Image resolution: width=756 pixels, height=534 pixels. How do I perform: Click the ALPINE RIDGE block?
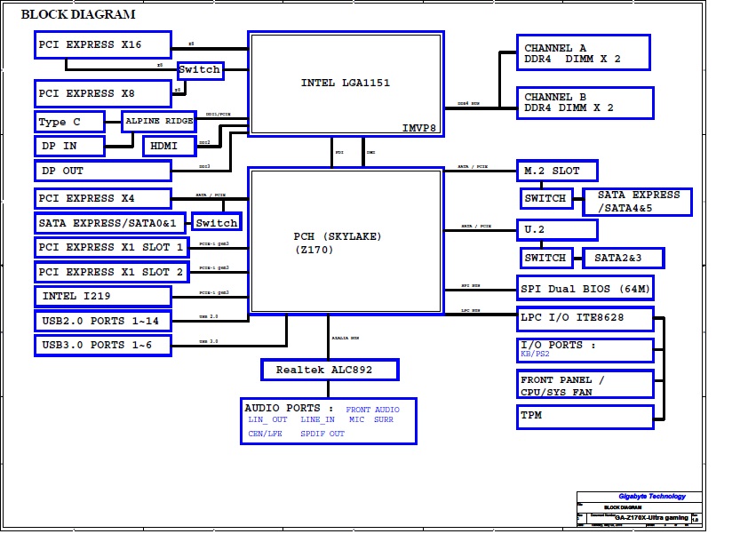[158, 121]
